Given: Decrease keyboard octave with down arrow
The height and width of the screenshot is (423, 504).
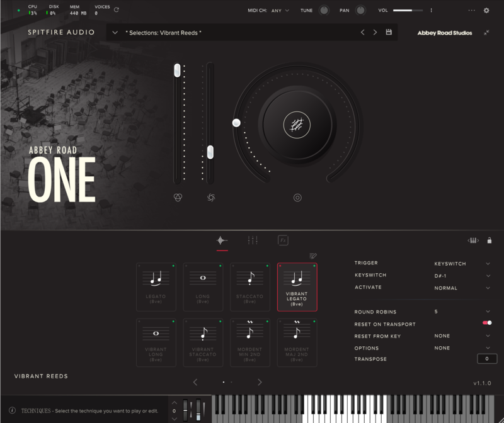Looking at the screenshot, I should (x=175, y=419).
